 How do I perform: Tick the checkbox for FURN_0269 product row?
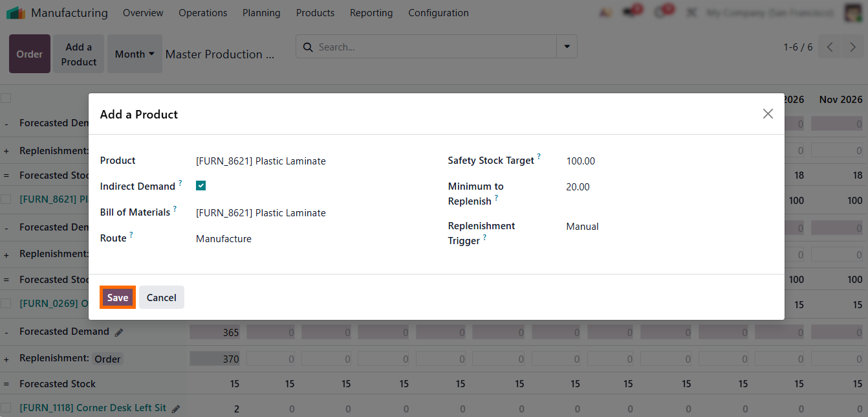(6, 303)
